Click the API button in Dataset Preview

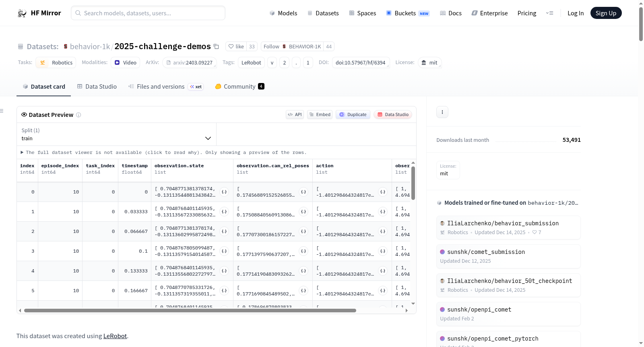(295, 114)
